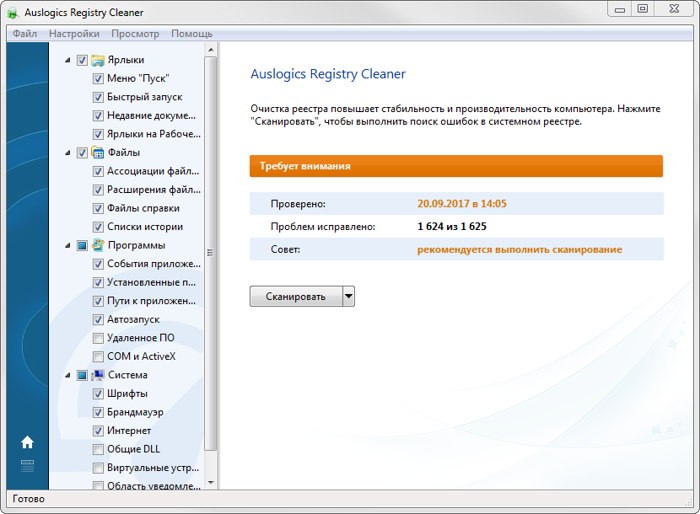Click the tree scrollbar down arrow
The image size is (700, 514).
point(211,483)
